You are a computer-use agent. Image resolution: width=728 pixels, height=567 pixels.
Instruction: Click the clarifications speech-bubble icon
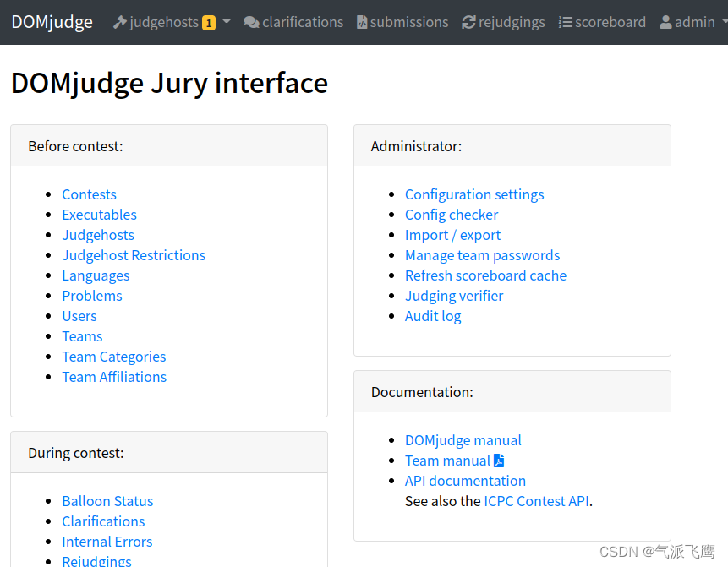[253, 21]
